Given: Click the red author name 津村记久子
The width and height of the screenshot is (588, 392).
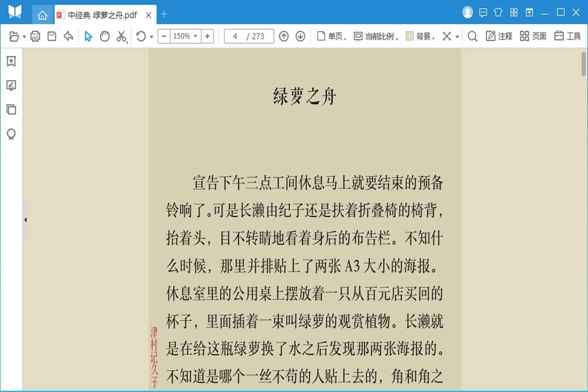Looking at the screenshot, I should point(154,357).
